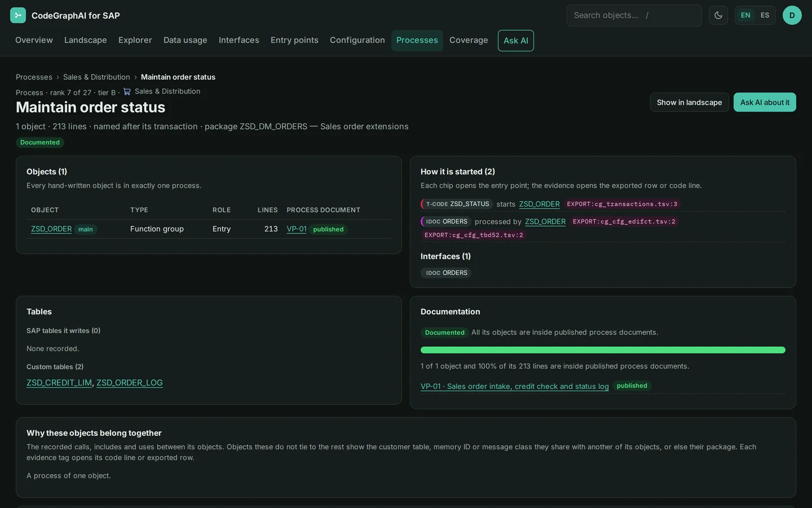The height and width of the screenshot is (508, 812).
Task: Click Show in landscape button
Action: [x=689, y=102]
